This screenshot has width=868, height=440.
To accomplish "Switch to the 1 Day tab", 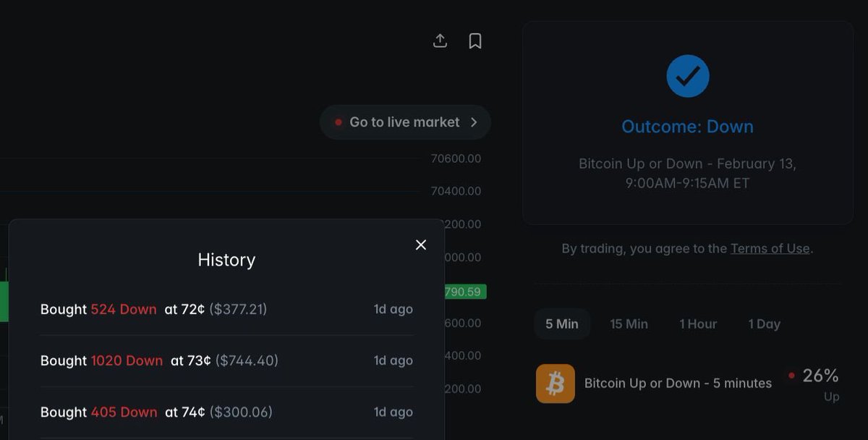I will [764, 323].
